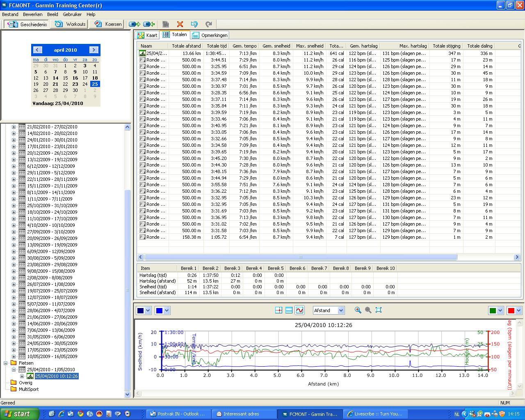
Task: Go to previous month in calendar
Action: pyautogui.click(x=37, y=50)
